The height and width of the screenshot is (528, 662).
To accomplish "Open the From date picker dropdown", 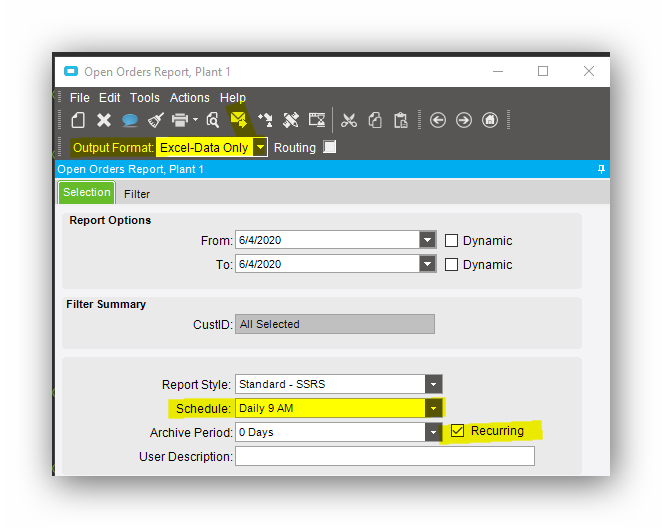I will pos(427,240).
